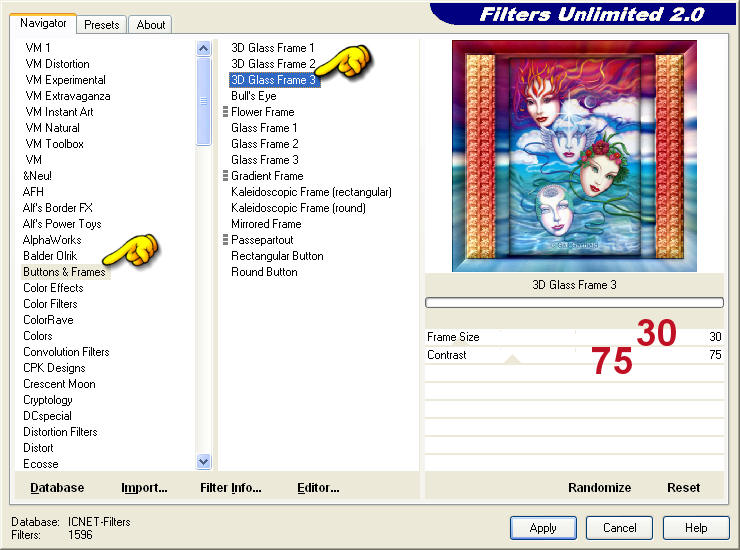The height and width of the screenshot is (550, 740).
Task: Select the Bull's Eye filter
Action: 253,96
